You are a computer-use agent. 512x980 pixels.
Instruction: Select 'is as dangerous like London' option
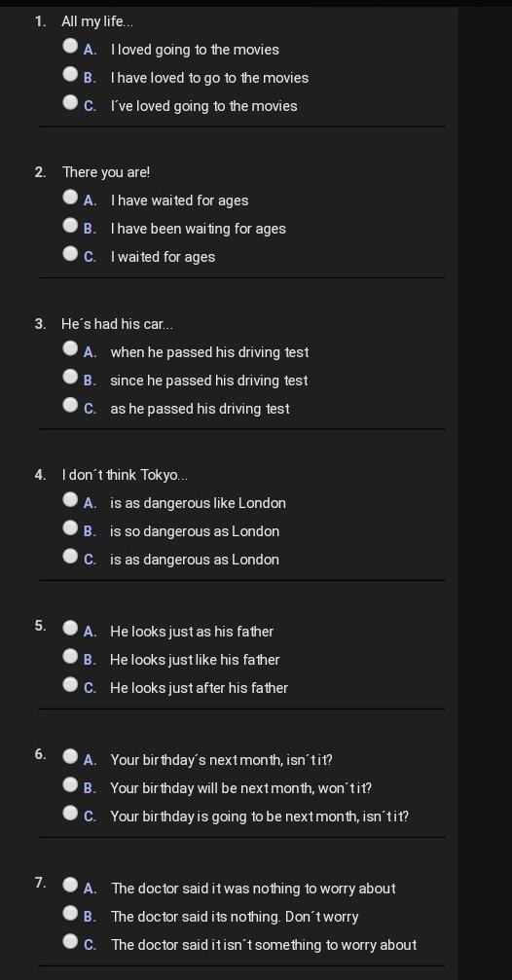tap(70, 500)
